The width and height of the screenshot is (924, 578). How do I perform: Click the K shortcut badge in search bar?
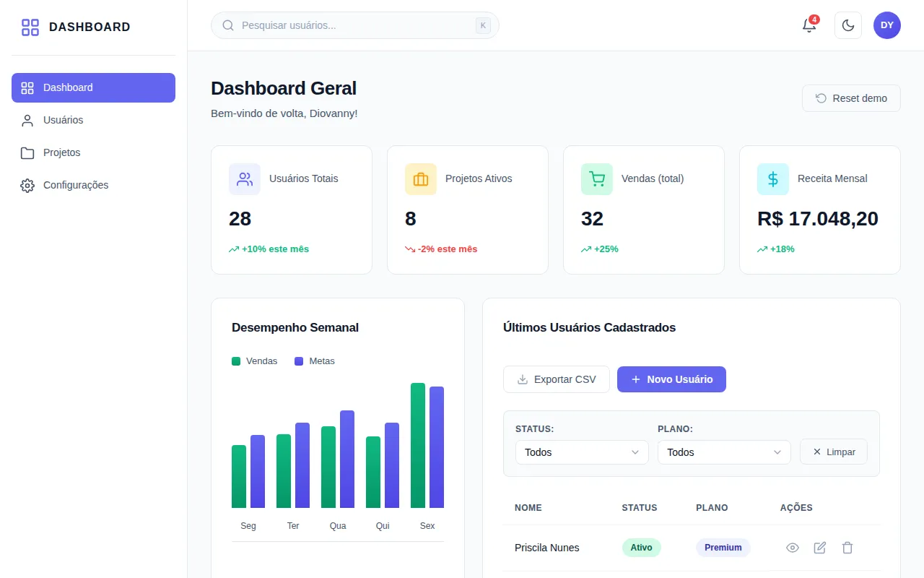pyautogui.click(x=483, y=25)
